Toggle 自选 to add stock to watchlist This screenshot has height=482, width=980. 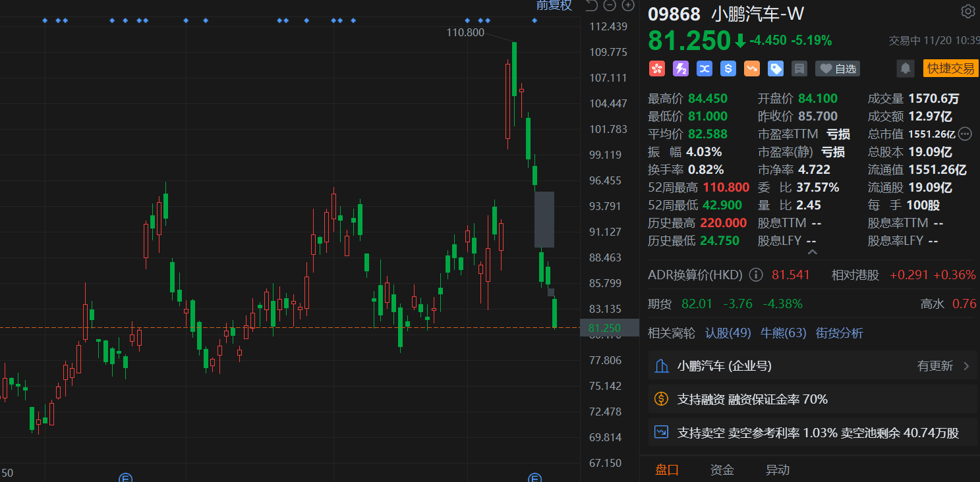[837, 68]
